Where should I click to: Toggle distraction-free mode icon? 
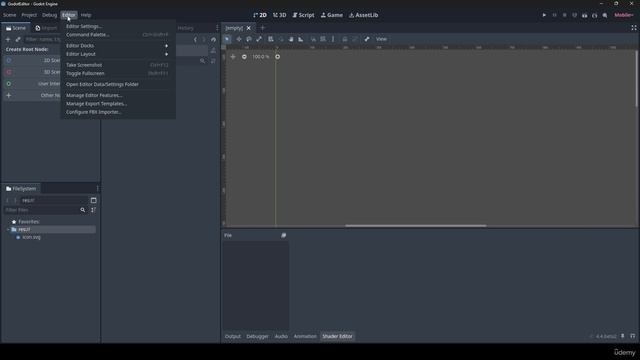click(x=634, y=28)
